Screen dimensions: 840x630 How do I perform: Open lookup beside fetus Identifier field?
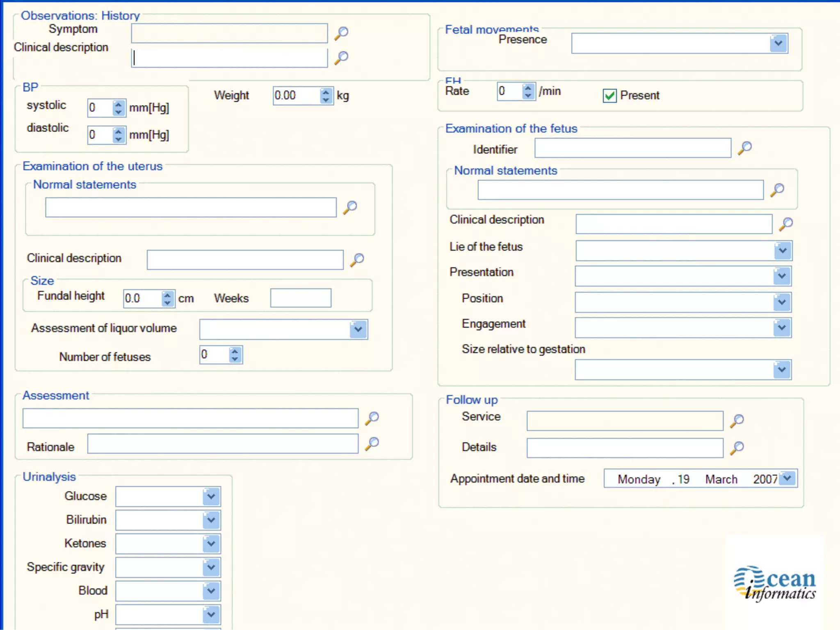[745, 148]
